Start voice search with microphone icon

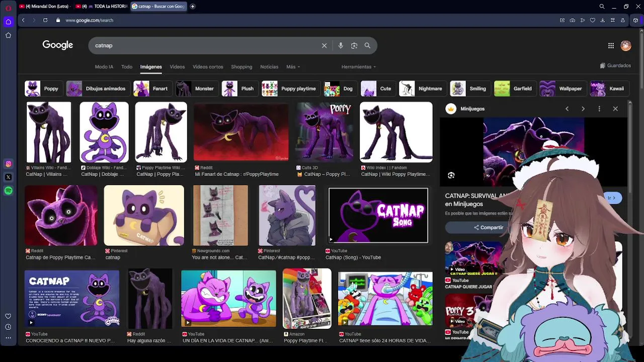[341, 45]
